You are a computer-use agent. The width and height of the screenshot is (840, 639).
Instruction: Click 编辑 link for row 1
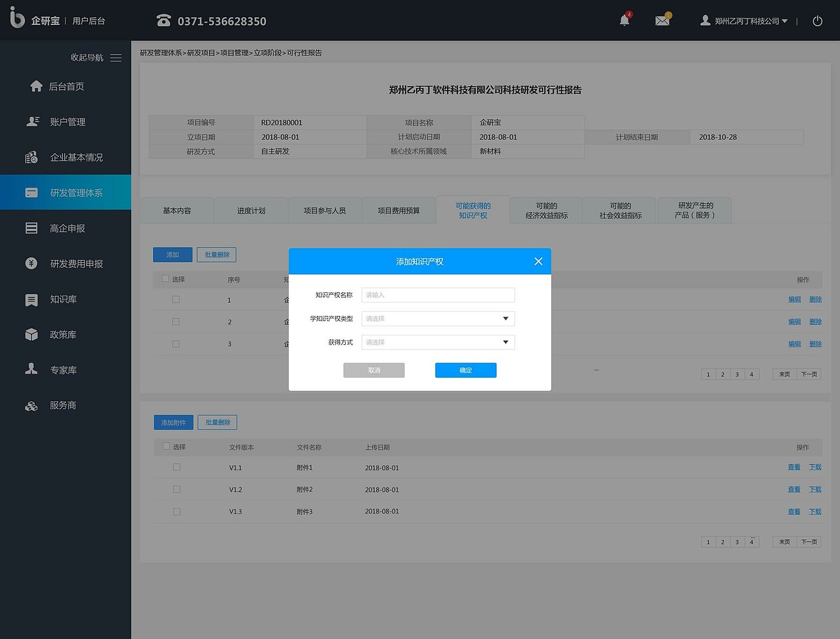[x=795, y=299]
